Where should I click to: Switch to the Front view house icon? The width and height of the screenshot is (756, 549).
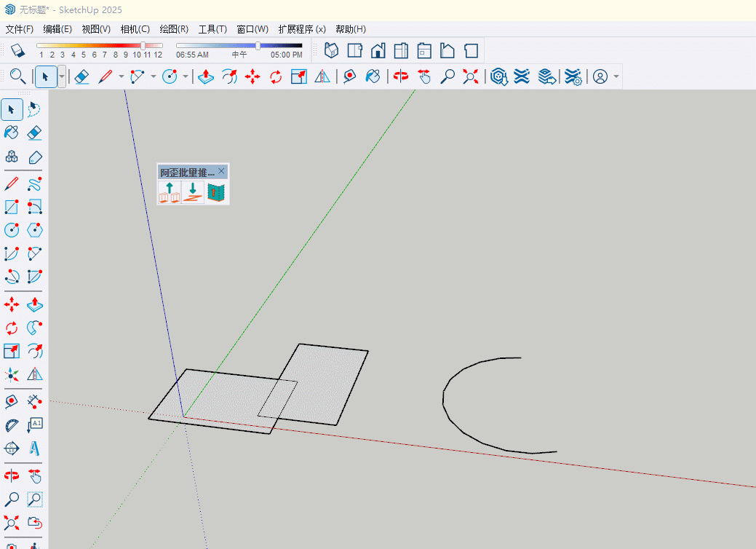(378, 50)
